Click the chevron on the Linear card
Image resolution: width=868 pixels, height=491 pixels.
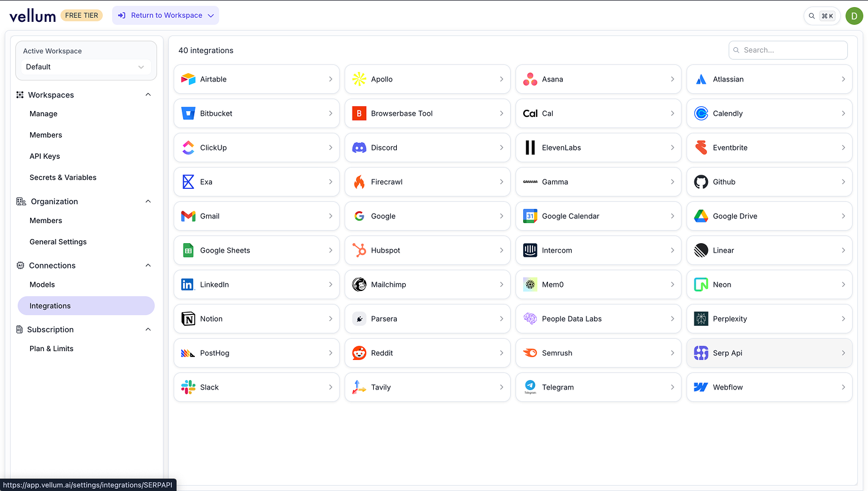pos(843,250)
